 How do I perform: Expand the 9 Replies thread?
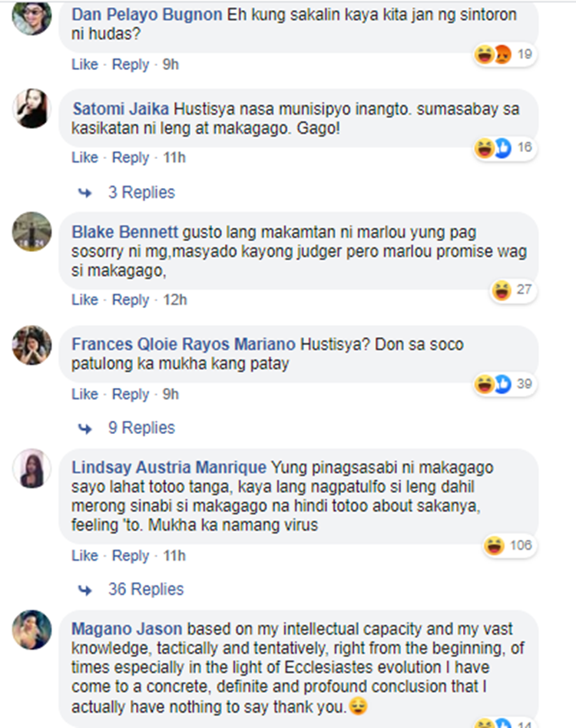[141, 428]
